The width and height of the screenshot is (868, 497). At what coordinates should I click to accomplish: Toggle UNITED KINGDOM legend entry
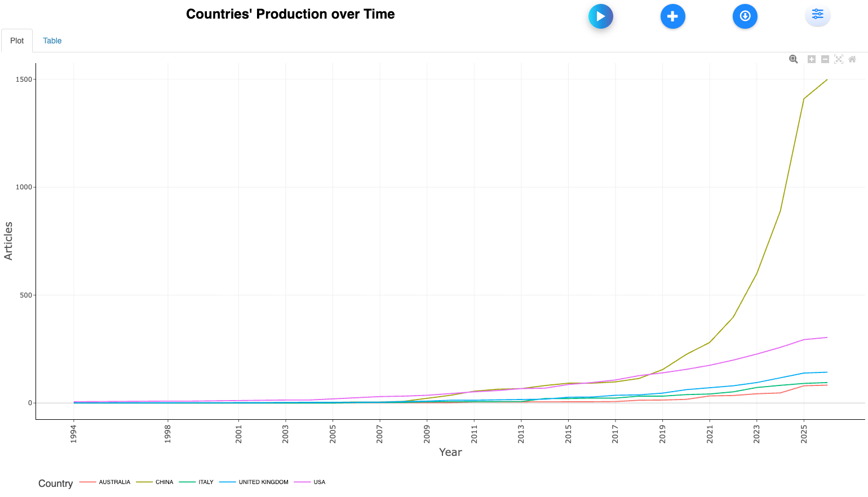click(x=263, y=482)
